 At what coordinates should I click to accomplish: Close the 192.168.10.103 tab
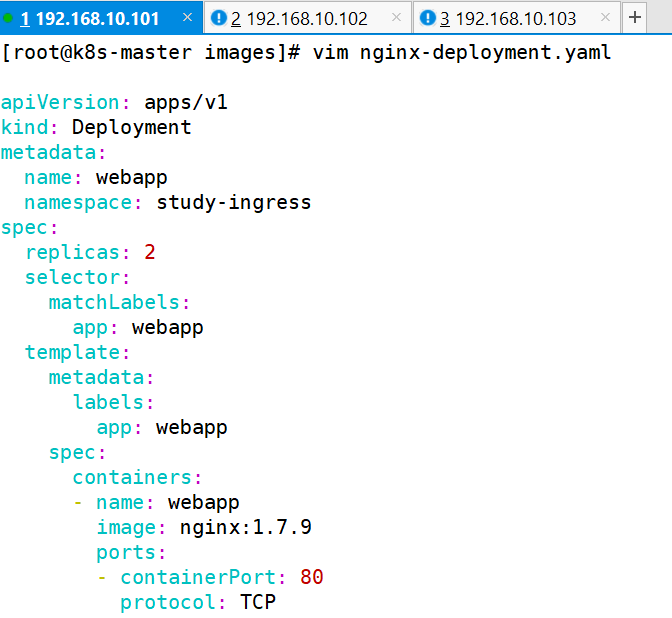pos(605,17)
